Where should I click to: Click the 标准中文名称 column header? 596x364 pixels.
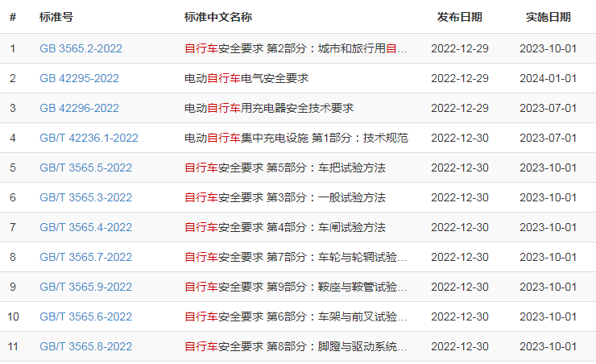(x=218, y=17)
